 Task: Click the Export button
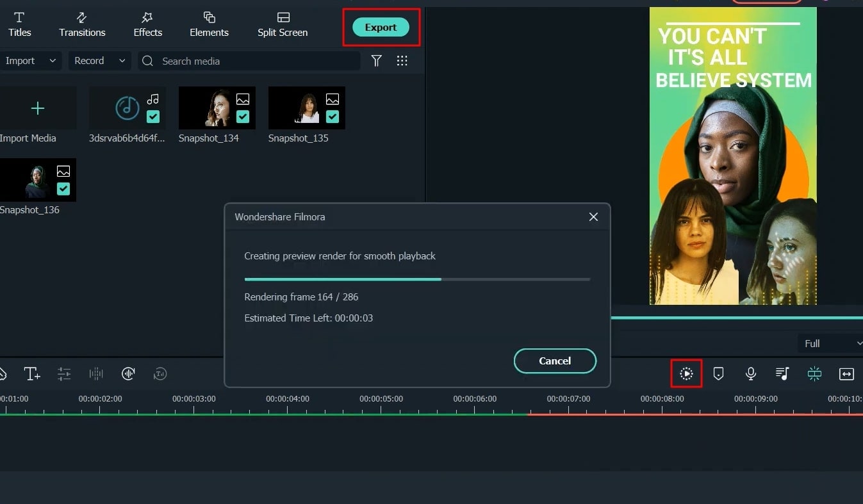click(x=381, y=27)
